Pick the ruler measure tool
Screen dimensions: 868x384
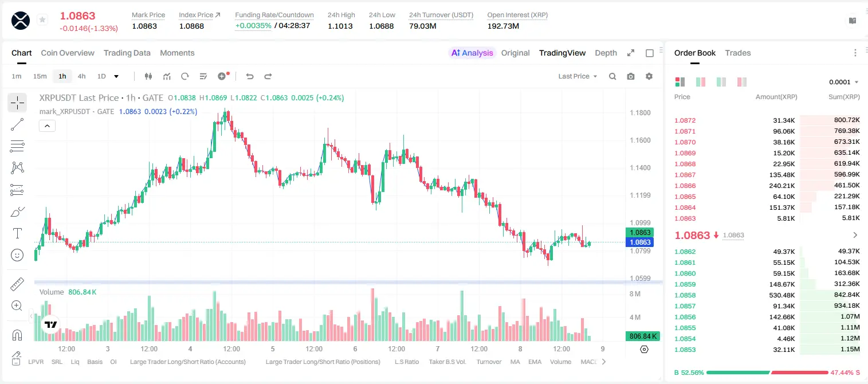click(17, 284)
